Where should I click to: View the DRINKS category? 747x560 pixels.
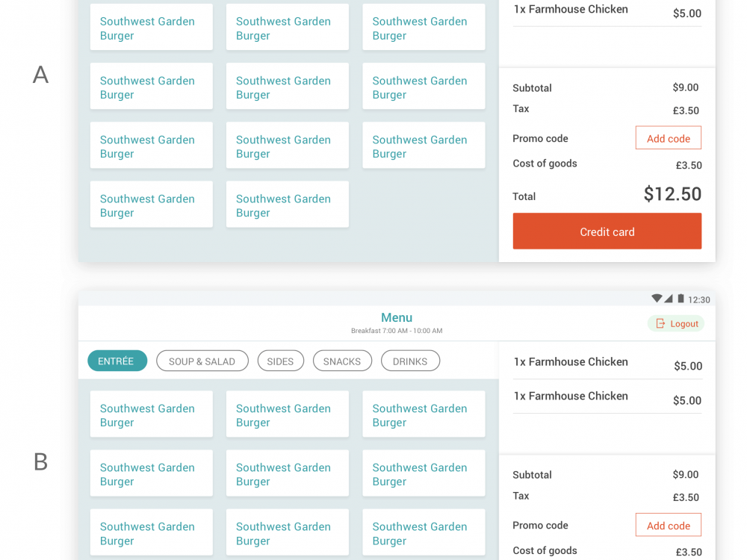click(x=410, y=361)
